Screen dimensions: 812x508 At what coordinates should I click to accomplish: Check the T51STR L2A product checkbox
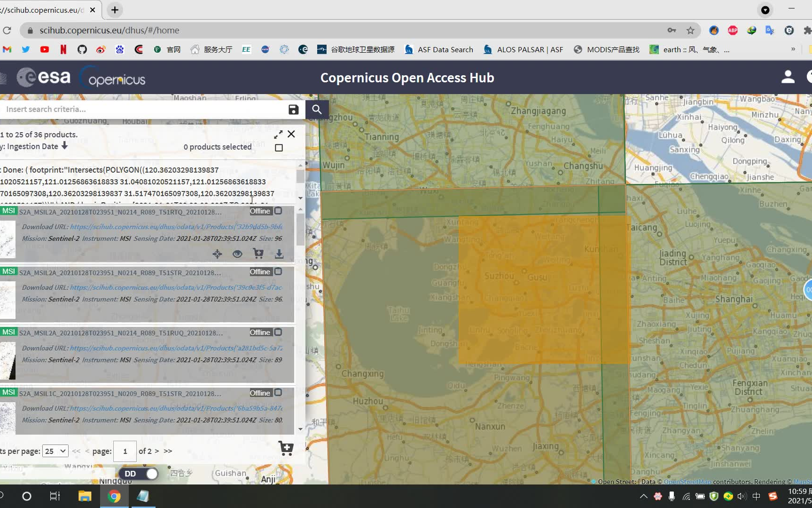pyautogui.click(x=278, y=271)
